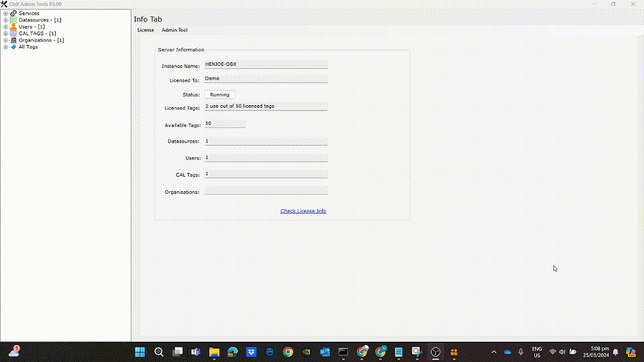Screen dimensions: 644x362
Task: Open NVIDIA app from taskbar
Action: coord(306,351)
